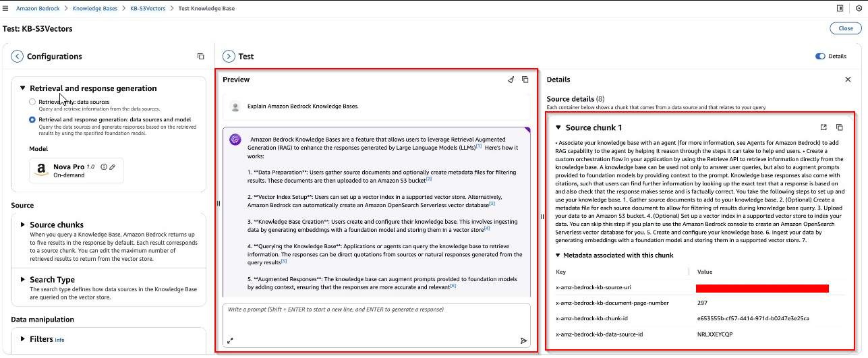
Task: Click the page-number value 297
Action: [x=703, y=303]
